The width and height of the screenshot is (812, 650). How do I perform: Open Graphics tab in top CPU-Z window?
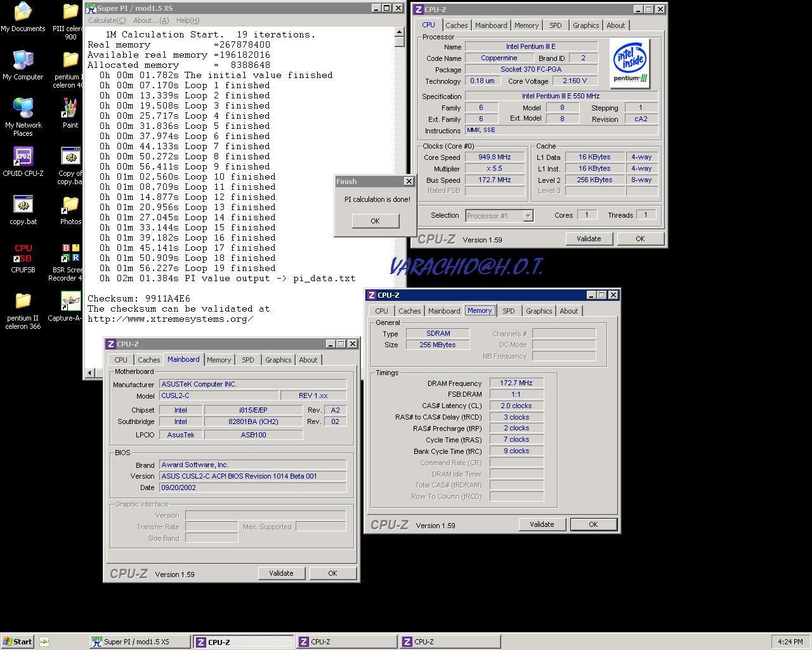point(586,25)
